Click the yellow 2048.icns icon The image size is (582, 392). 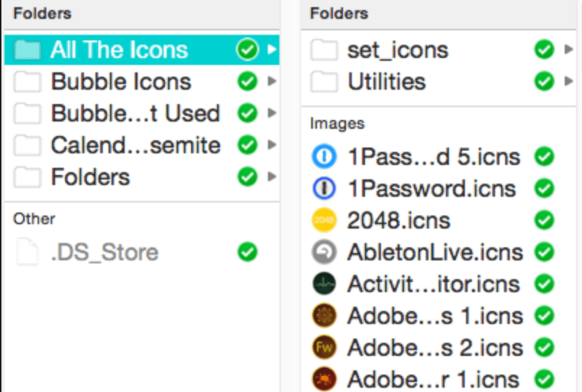322,220
